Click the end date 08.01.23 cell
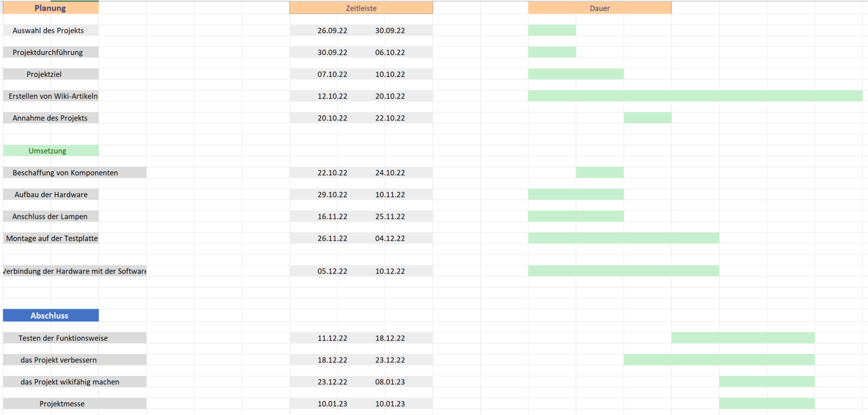 pyautogui.click(x=390, y=382)
